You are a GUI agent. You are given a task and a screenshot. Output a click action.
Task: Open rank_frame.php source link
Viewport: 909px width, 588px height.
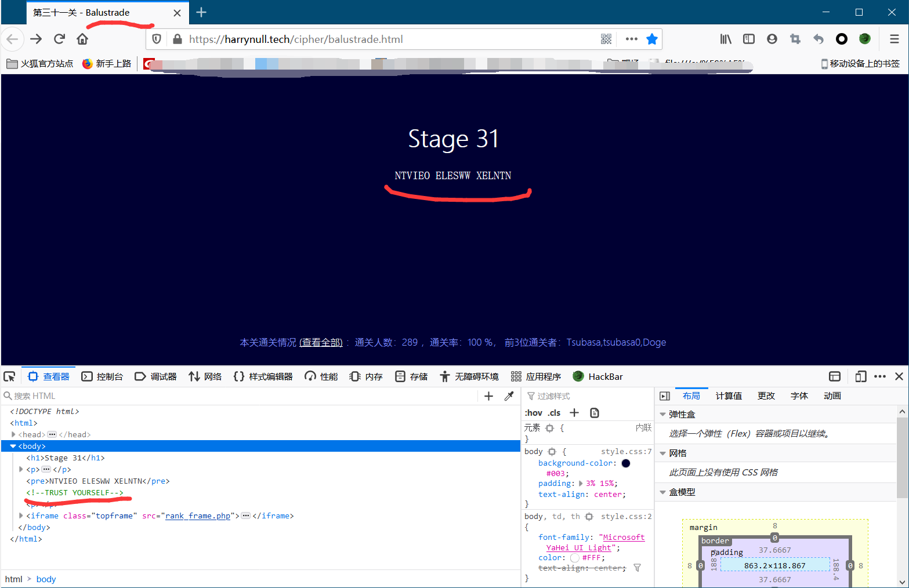198,516
